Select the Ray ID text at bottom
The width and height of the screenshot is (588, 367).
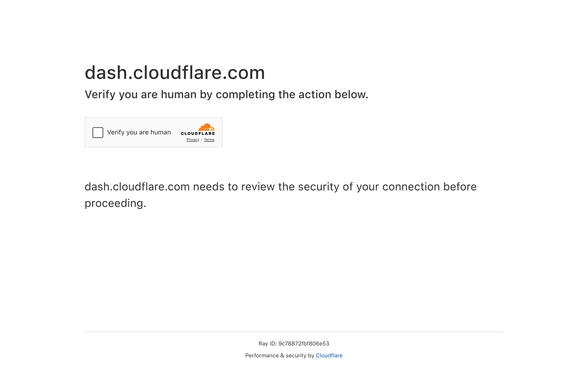click(294, 343)
